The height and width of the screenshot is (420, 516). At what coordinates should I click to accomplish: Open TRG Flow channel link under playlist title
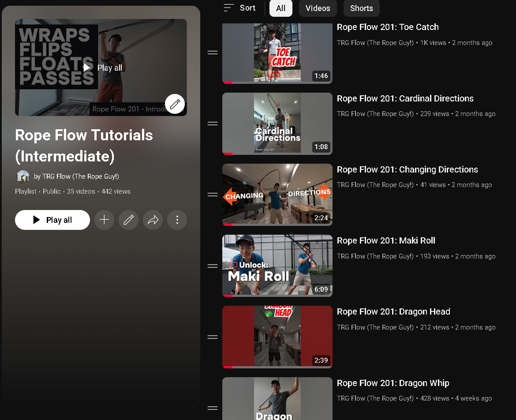[76, 176]
